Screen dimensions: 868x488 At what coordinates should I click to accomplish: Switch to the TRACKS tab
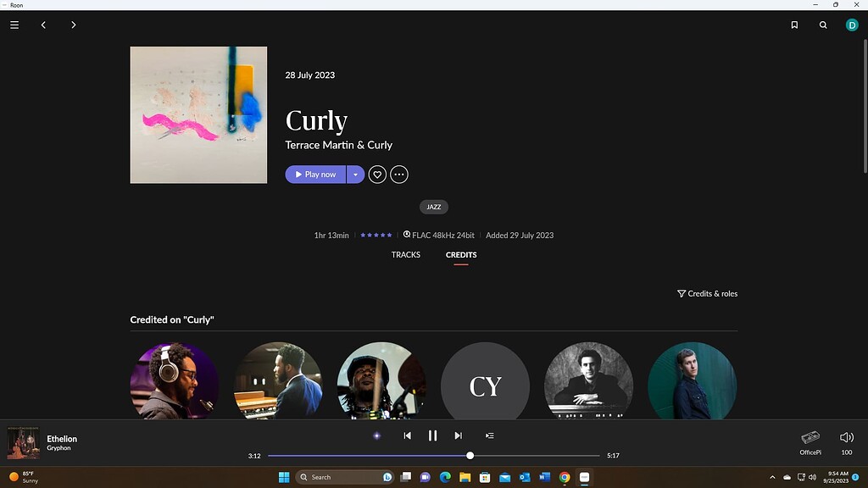pos(405,254)
